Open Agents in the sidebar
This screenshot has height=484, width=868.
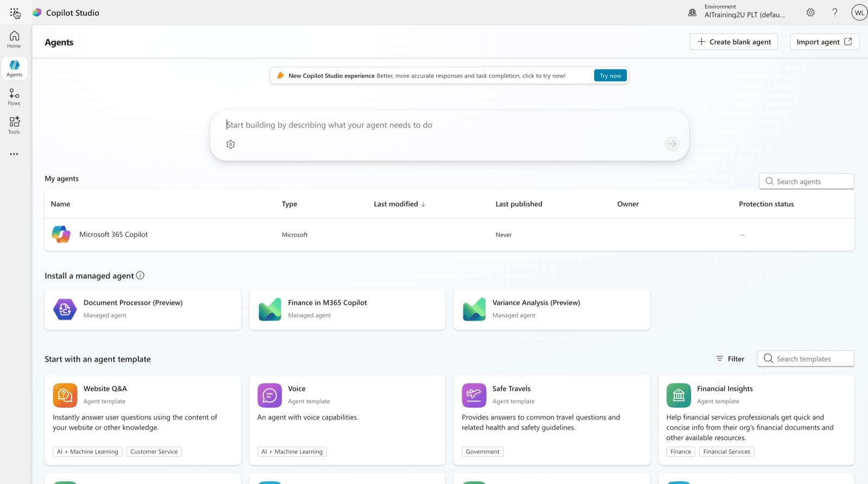(x=14, y=68)
